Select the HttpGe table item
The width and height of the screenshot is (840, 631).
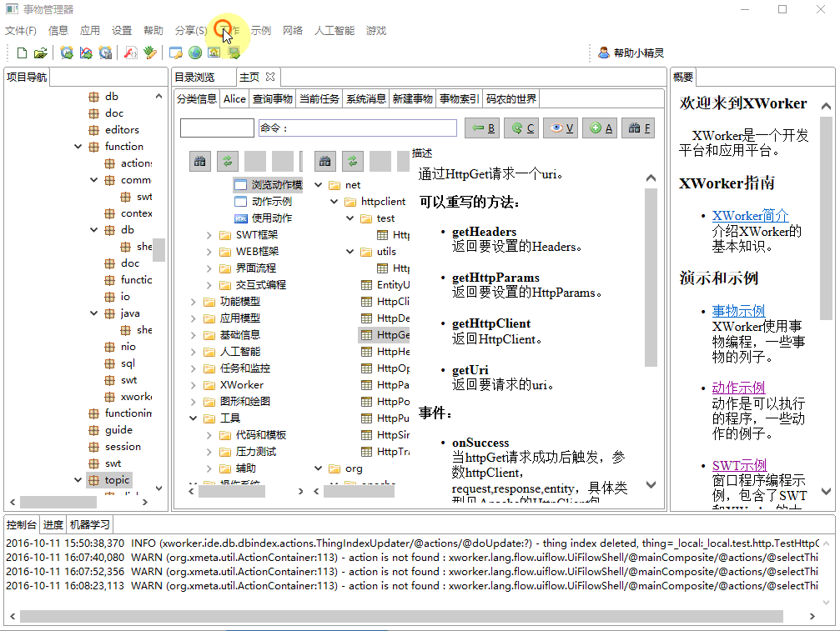(385, 334)
